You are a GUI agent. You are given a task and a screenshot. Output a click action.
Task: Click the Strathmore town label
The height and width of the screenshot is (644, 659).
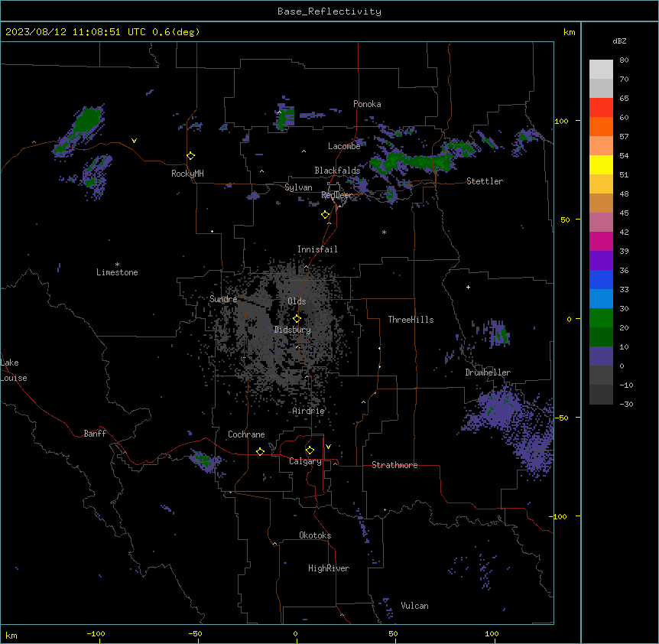(394, 465)
